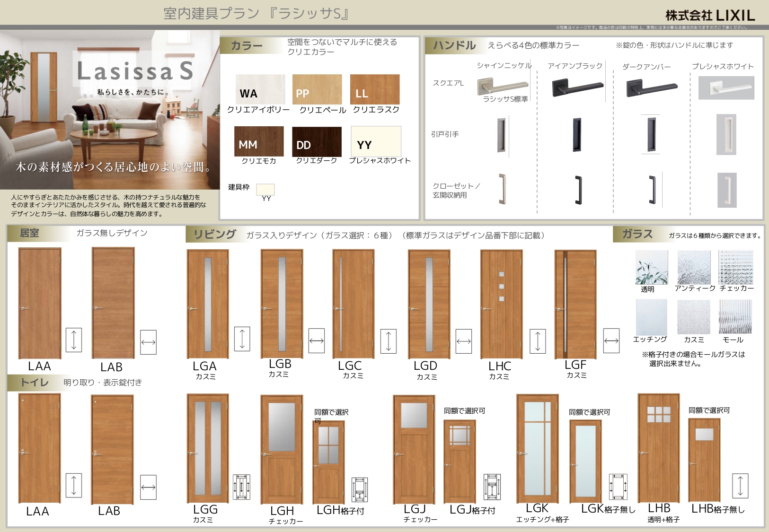Click vertical arrow icon beside LHC door
The image size is (769, 532).
click(x=538, y=341)
